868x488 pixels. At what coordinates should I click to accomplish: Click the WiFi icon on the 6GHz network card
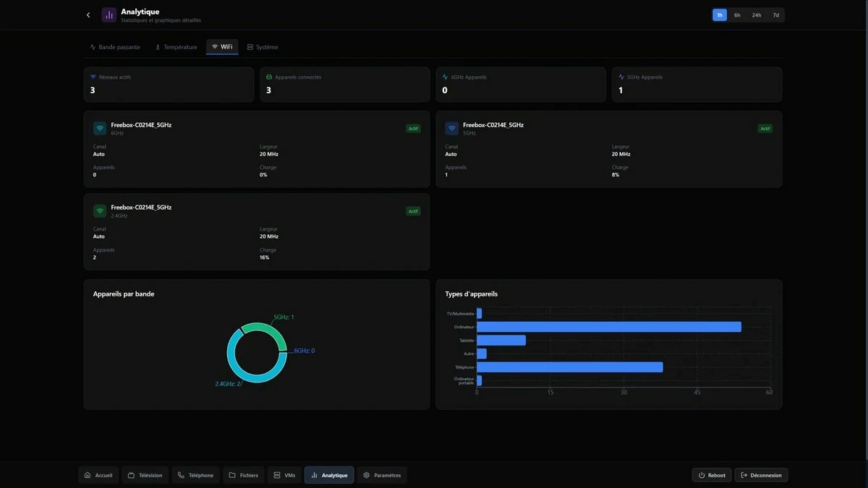click(100, 127)
